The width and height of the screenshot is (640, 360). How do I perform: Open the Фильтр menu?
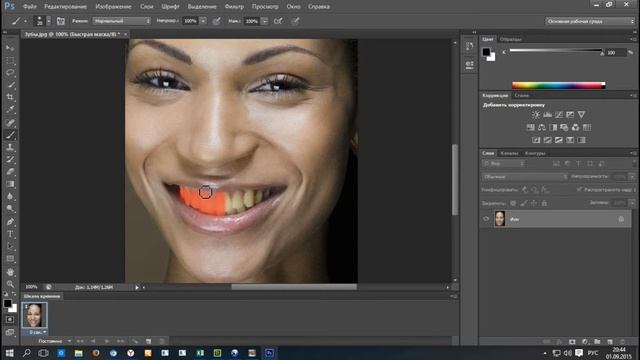coord(234,7)
